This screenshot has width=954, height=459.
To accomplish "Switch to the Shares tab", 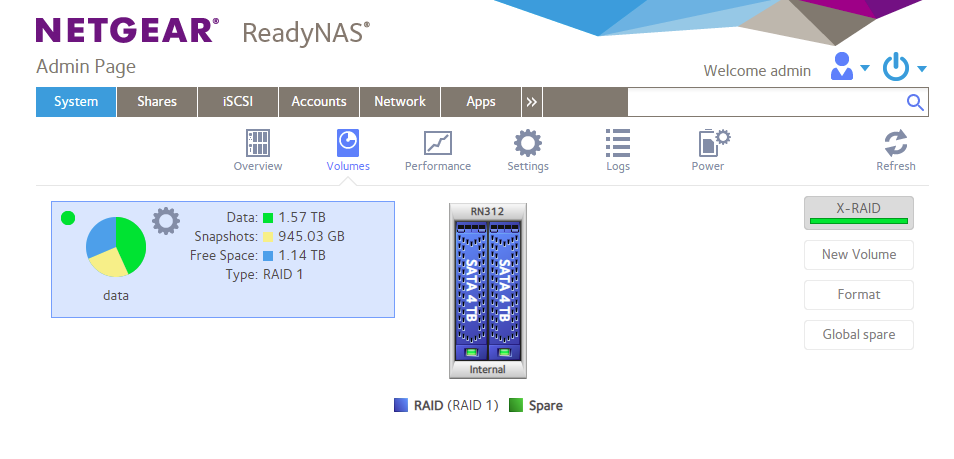I will click(x=157, y=102).
